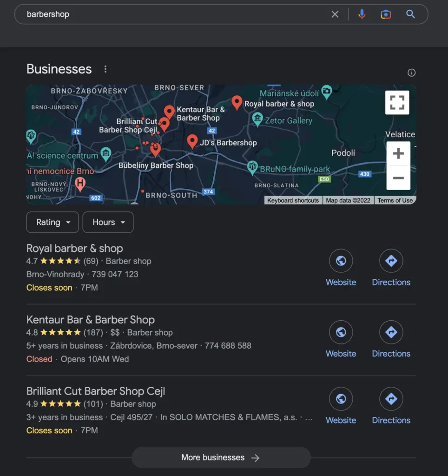Open Kentaur Bar & Barber Shop listing
This screenshot has width=448, height=476.
coord(91,320)
